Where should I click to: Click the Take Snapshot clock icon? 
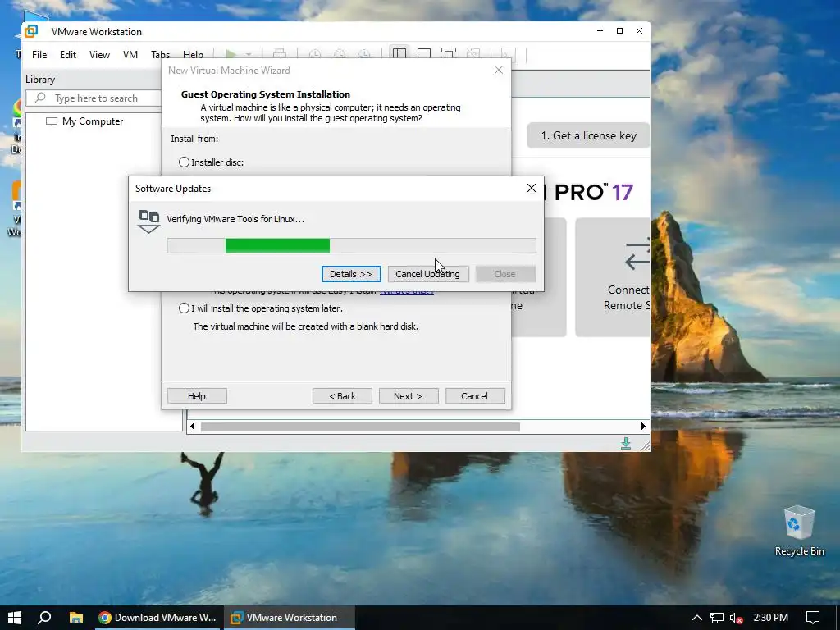[315, 53]
